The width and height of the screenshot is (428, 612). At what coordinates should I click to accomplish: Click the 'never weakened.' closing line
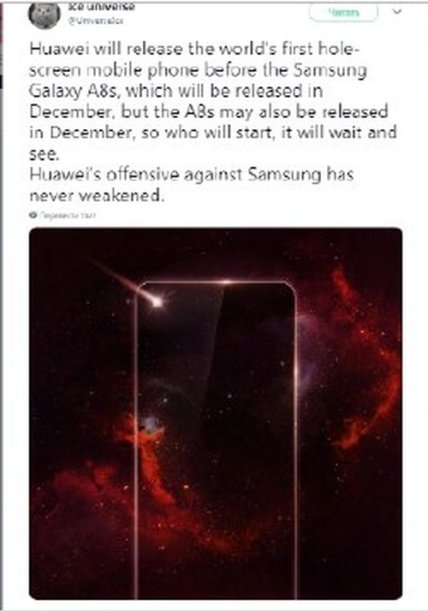(96, 195)
